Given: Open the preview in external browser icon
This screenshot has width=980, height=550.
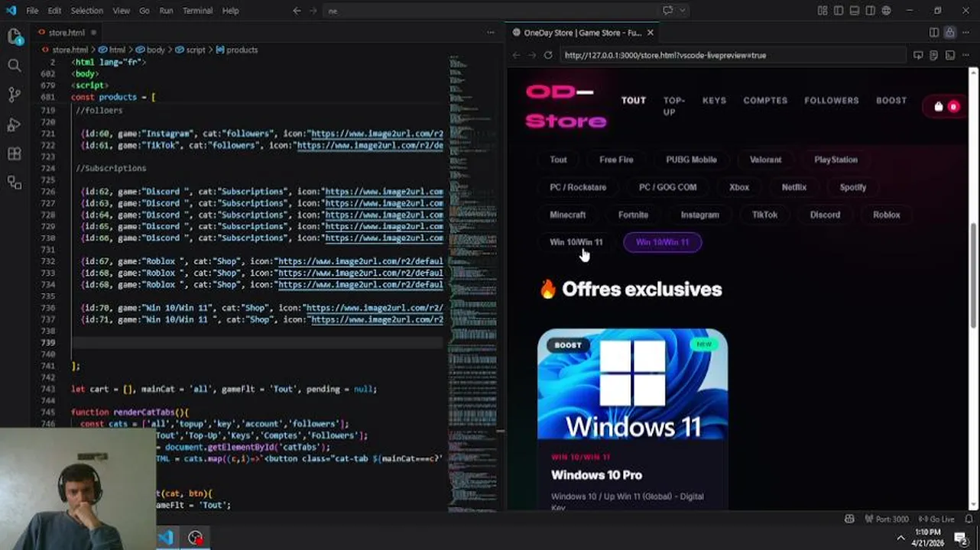Looking at the screenshot, I should coord(918,55).
